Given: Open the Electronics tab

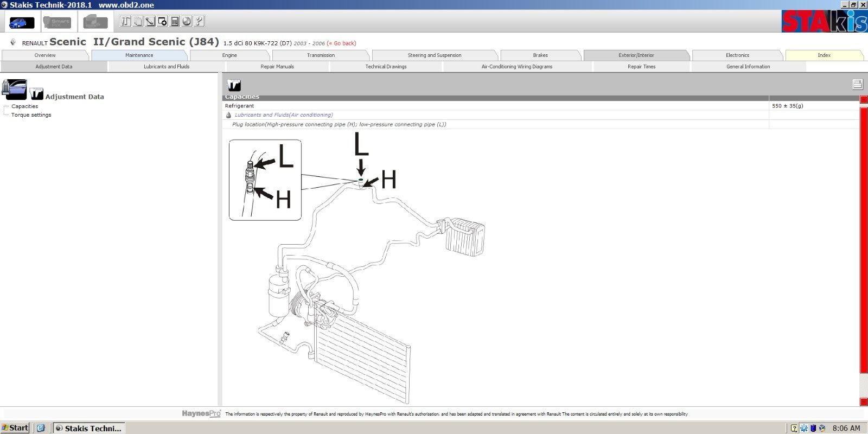Looking at the screenshot, I should (x=737, y=55).
